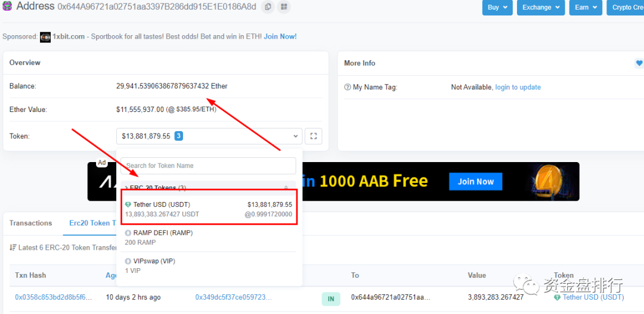Click the heart icon in More Info
644x314 pixels.
[x=639, y=63]
